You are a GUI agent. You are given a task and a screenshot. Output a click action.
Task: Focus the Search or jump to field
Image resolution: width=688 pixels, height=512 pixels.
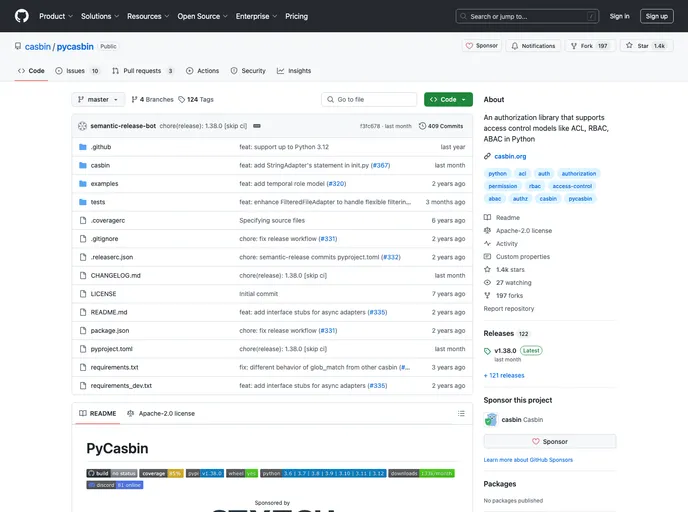point(527,16)
